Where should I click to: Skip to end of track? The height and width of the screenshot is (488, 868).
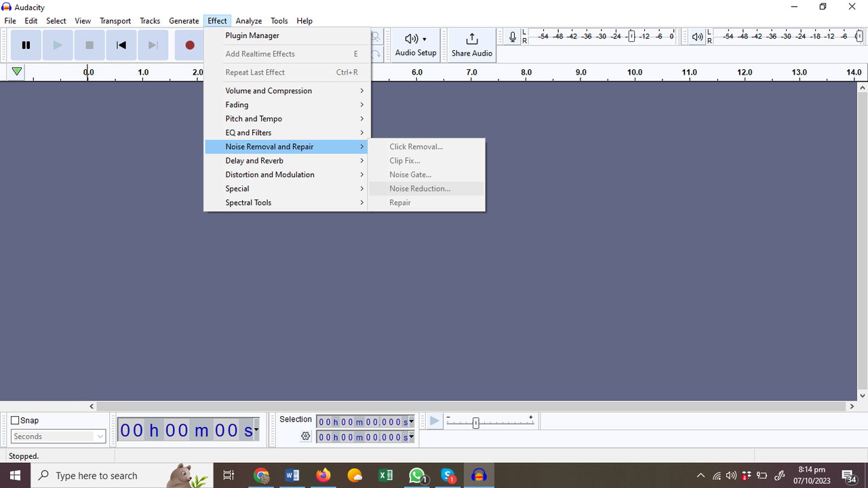[x=153, y=45]
